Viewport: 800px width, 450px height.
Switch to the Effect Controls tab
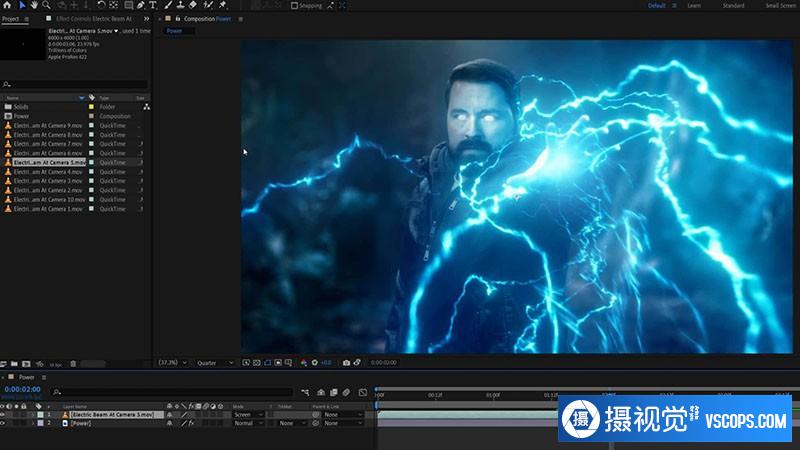coord(94,19)
